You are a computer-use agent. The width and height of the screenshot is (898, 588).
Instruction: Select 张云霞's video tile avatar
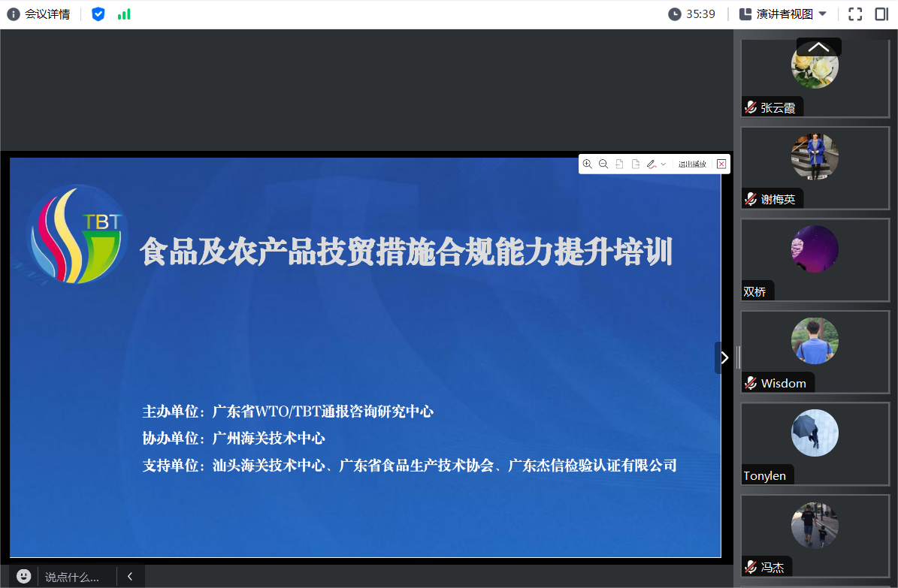tap(815, 65)
